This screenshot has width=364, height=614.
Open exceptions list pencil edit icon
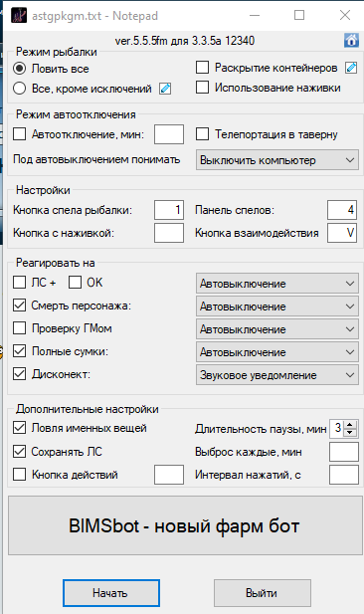pos(165,89)
